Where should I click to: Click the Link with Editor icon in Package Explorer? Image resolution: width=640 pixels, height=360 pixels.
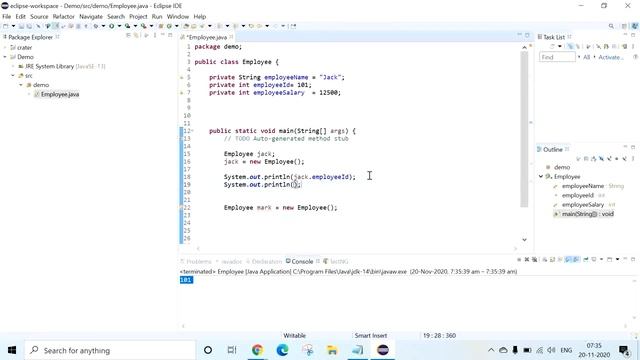coord(136,36)
